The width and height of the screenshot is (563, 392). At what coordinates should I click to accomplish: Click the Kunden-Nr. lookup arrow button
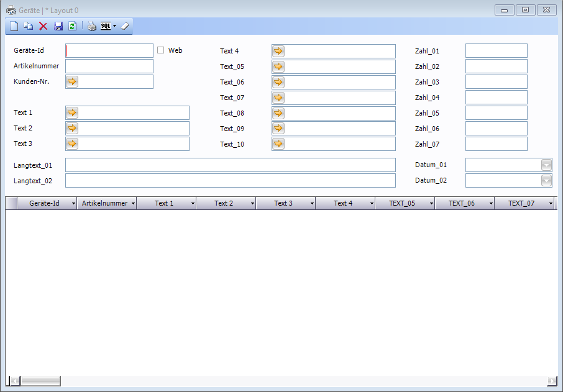pyautogui.click(x=72, y=81)
